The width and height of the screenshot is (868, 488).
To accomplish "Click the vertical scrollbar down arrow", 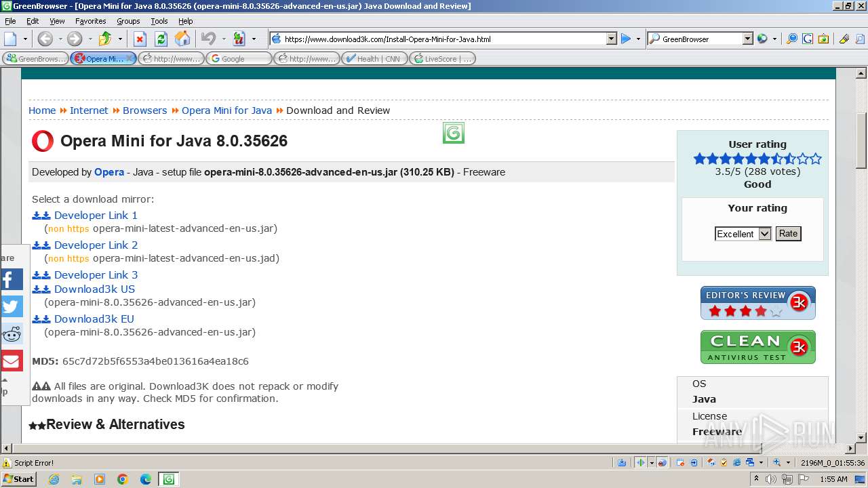I will [862, 438].
